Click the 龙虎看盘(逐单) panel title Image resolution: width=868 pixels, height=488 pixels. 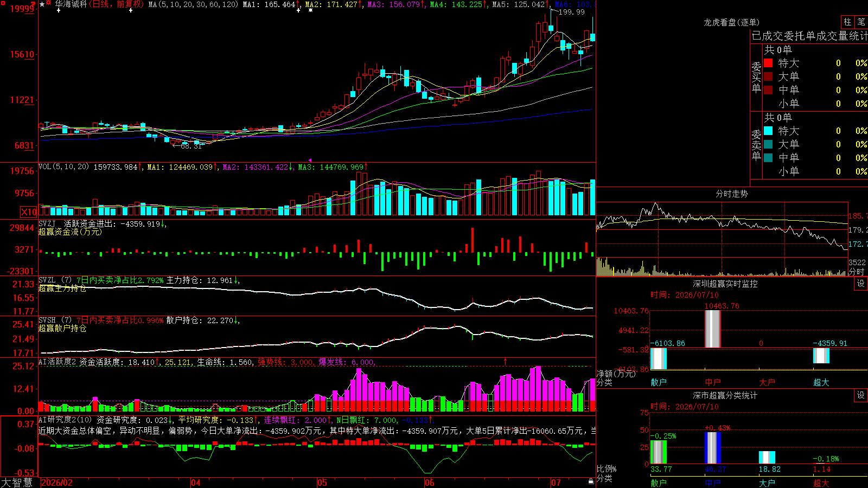pyautogui.click(x=731, y=22)
